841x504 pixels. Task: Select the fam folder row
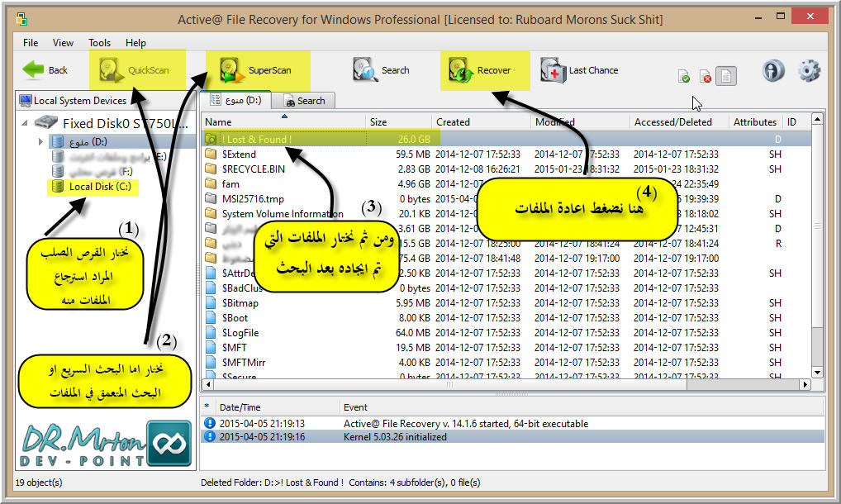(506, 184)
